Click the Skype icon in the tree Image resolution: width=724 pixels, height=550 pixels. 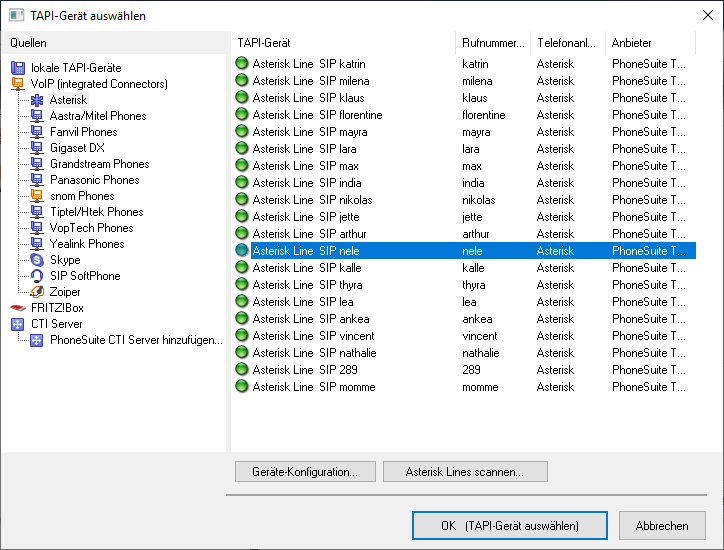point(37,260)
